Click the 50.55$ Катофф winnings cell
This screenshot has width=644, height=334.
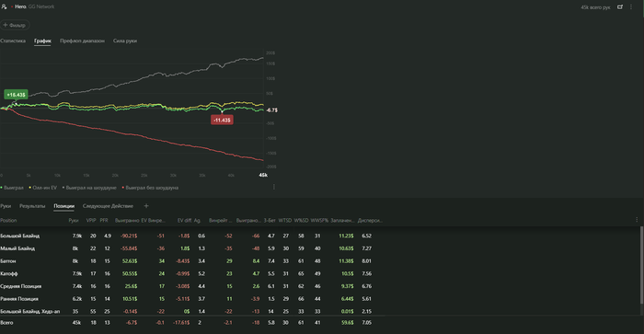pos(130,273)
